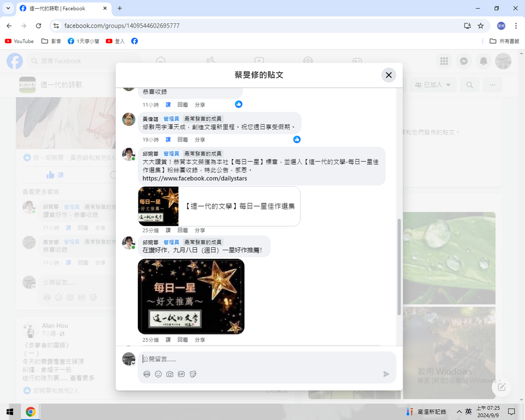Like the 恭喜收錄 comment posted 11小時 ago
Viewport: 525px width, 420px height.
[x=168, y=105]
